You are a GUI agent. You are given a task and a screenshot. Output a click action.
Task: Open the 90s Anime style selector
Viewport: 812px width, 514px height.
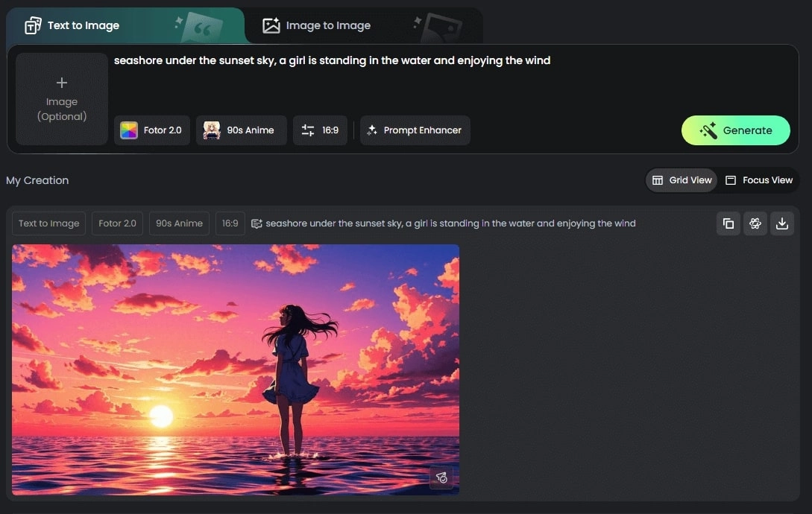click(x=241, y=130)
